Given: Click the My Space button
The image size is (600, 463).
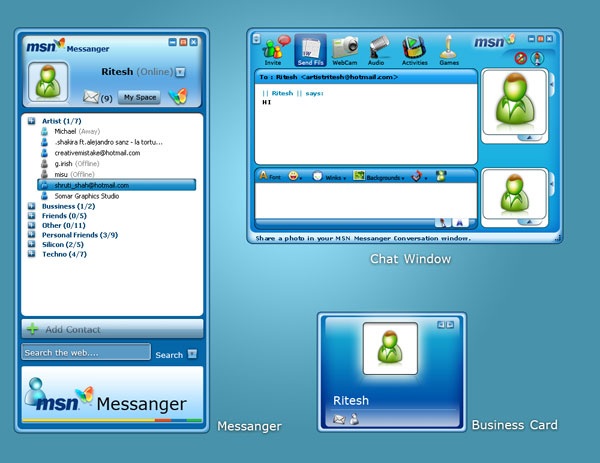Looking at the screenshot, I should coord(139,97).
